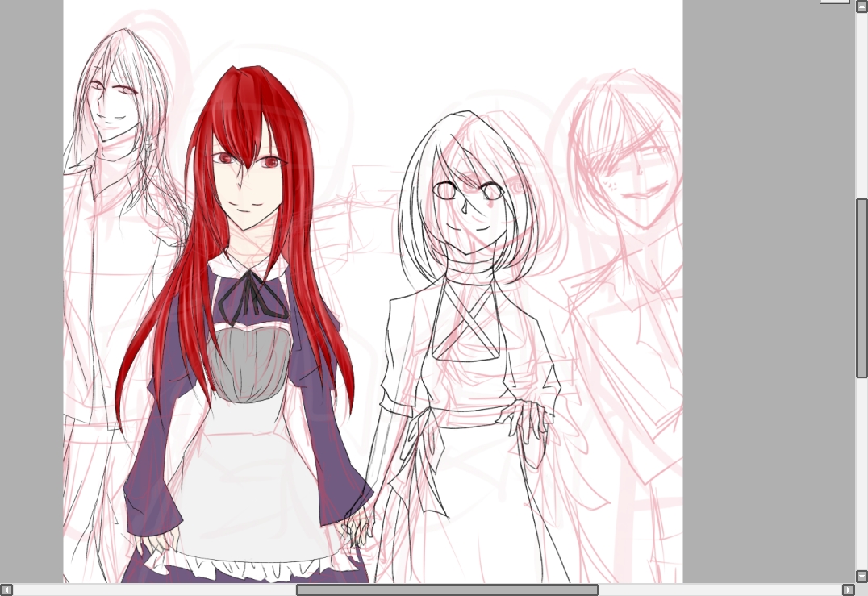
Task: Click the vertical scrollbar thumb
Action: point(862,288)
